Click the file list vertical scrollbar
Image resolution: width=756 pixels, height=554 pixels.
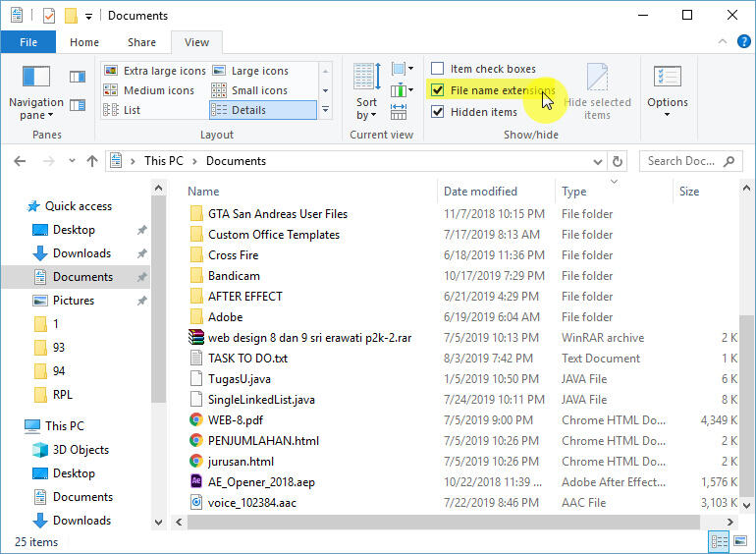(x=746, y=405)
